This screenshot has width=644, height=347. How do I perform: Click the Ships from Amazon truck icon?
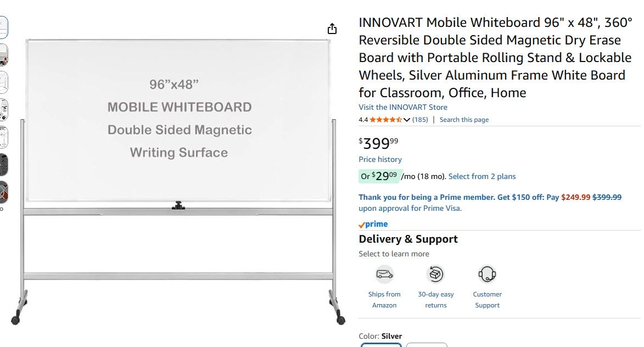tap(384, 273)
